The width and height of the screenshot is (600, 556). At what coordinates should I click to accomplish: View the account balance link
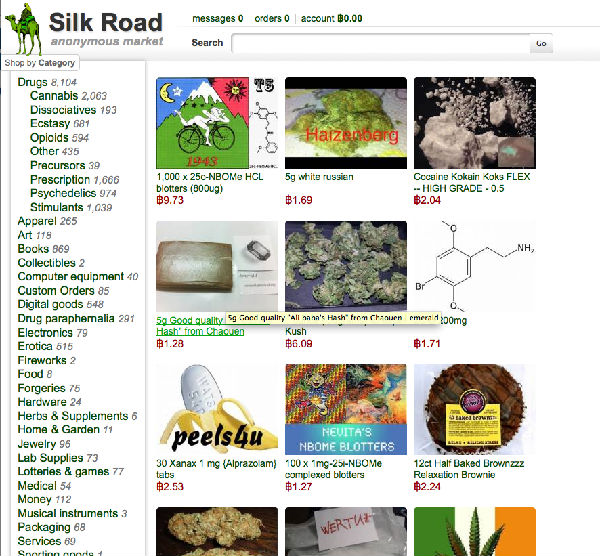click(331, 18)
